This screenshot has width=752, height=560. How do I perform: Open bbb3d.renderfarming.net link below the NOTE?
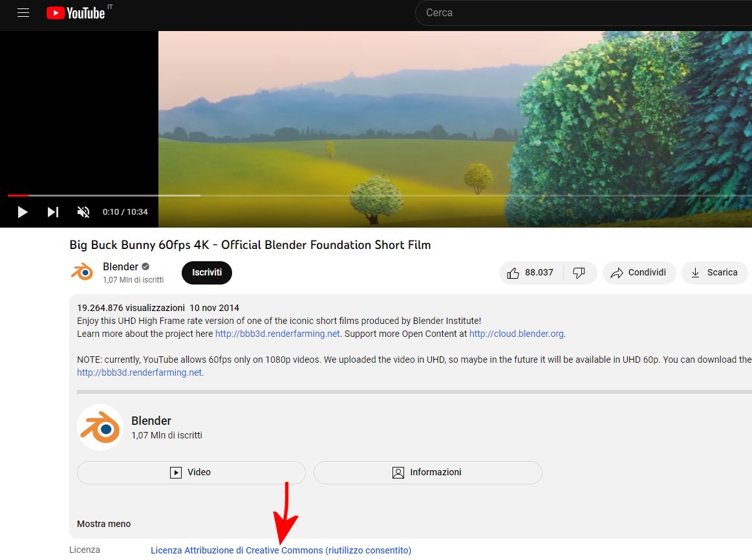139,372
